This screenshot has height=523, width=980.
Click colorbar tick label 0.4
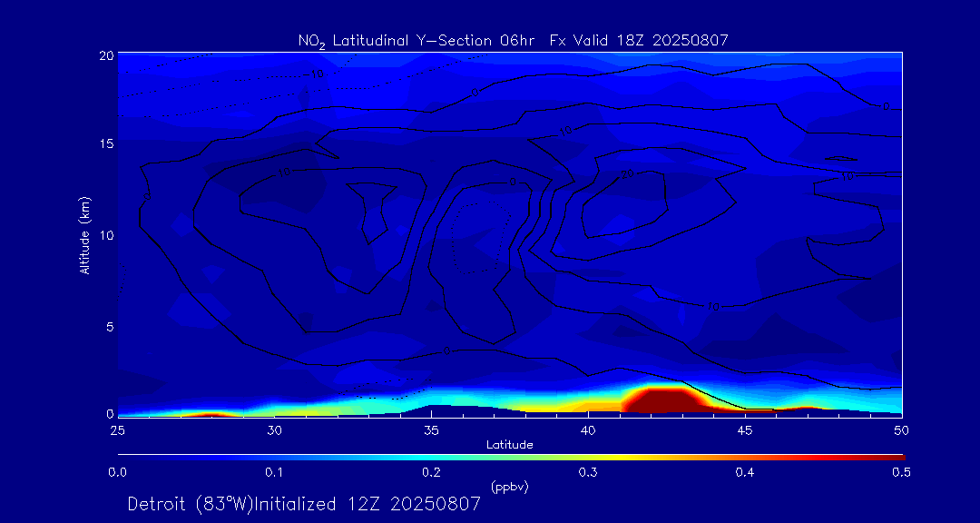[x=744, y=473]
